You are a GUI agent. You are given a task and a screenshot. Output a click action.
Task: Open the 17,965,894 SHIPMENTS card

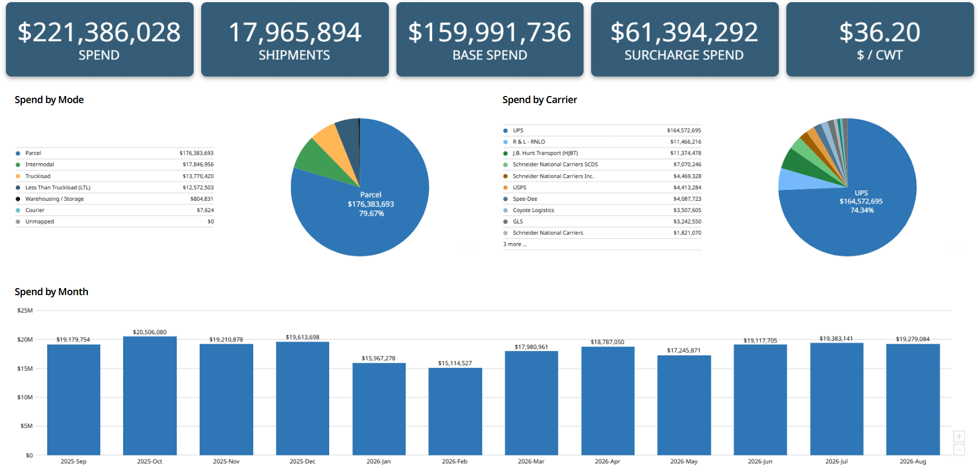click(294, 39)
